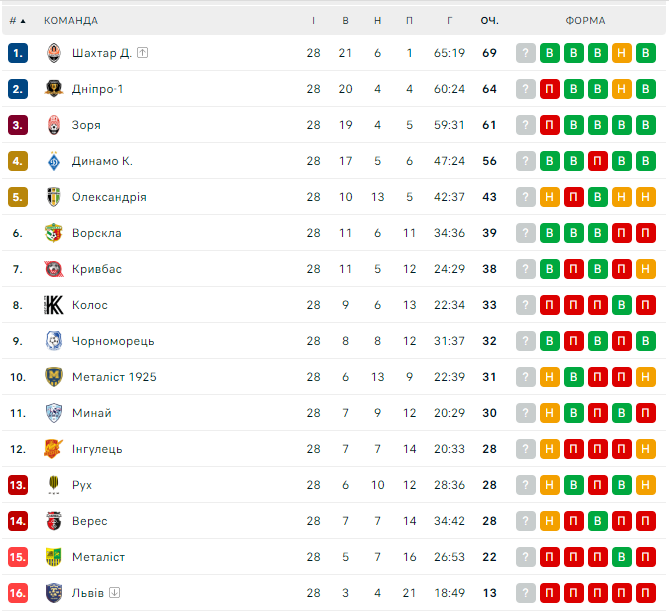Click the Shakhtar D. club logo
Image resolution: width=669 pixels, height=616 pixels.
[x=54, y=53]
